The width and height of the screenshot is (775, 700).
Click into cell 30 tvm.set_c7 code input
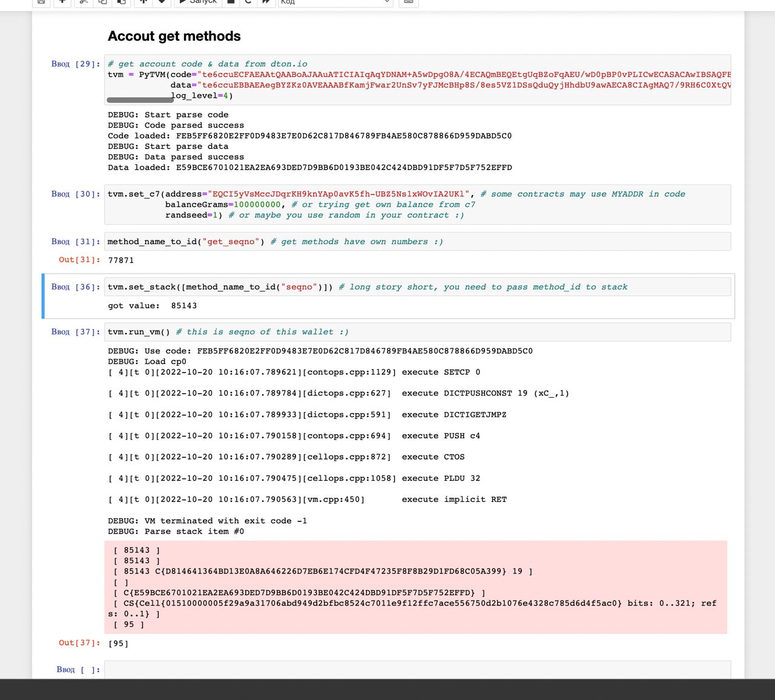click(418, 205)
